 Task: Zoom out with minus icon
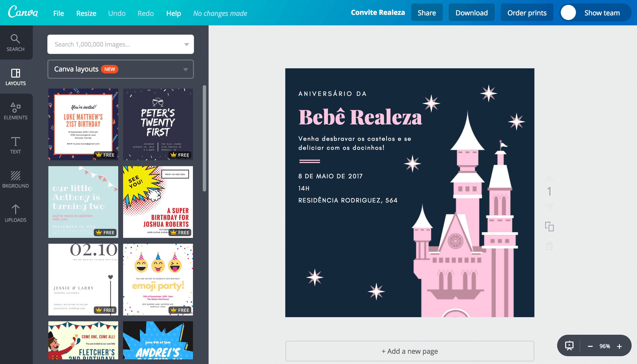tap(590, 346)
